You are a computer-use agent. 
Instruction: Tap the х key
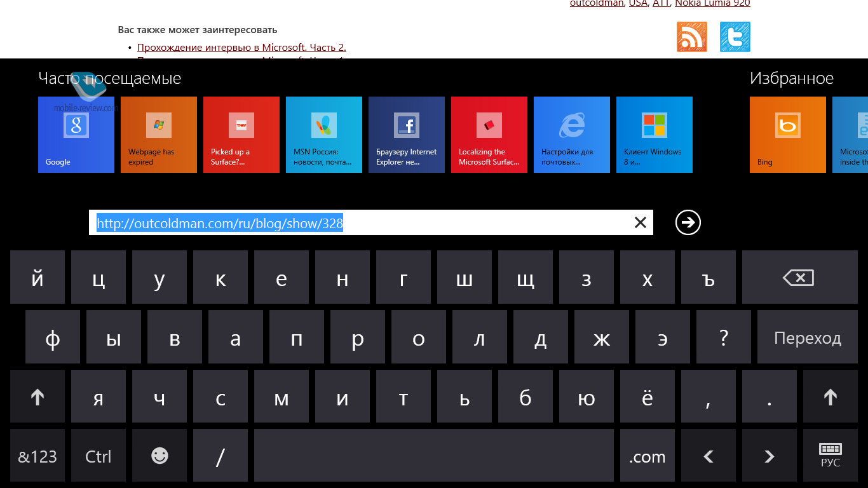[648, 277]
